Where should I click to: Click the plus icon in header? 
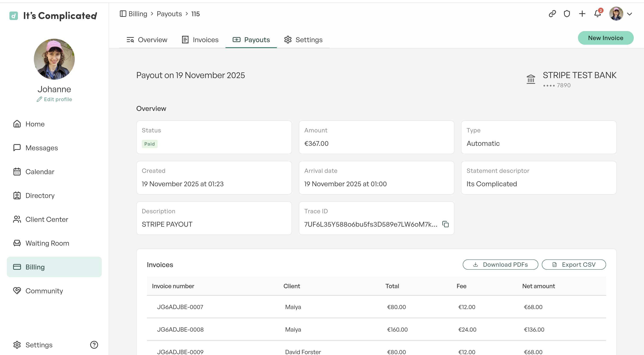(x=582, y=13)
